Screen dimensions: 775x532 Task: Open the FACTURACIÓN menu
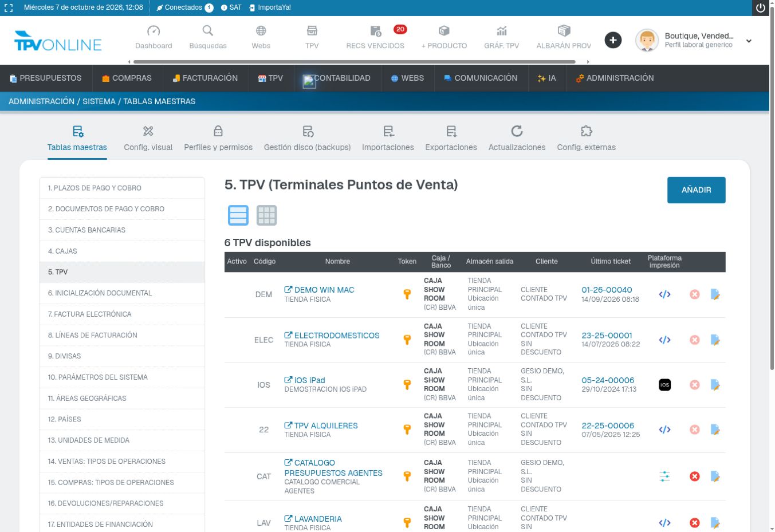click(205, 78)
